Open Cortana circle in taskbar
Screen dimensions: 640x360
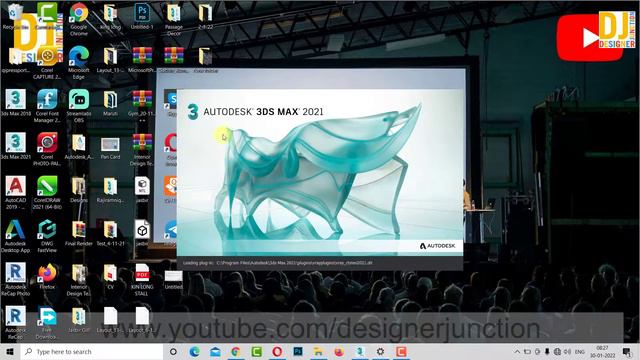pyautogui.click(x=173, y=351)
